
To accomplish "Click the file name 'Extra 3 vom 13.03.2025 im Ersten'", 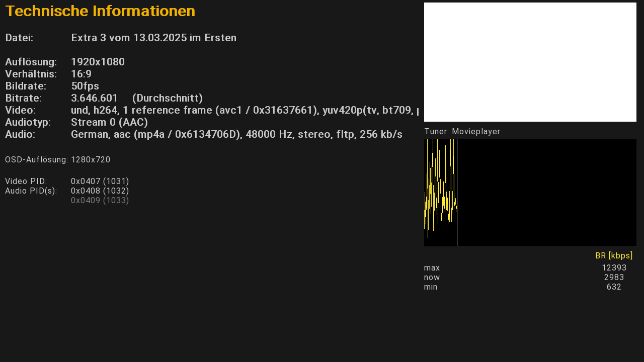I will coord(153,38).
